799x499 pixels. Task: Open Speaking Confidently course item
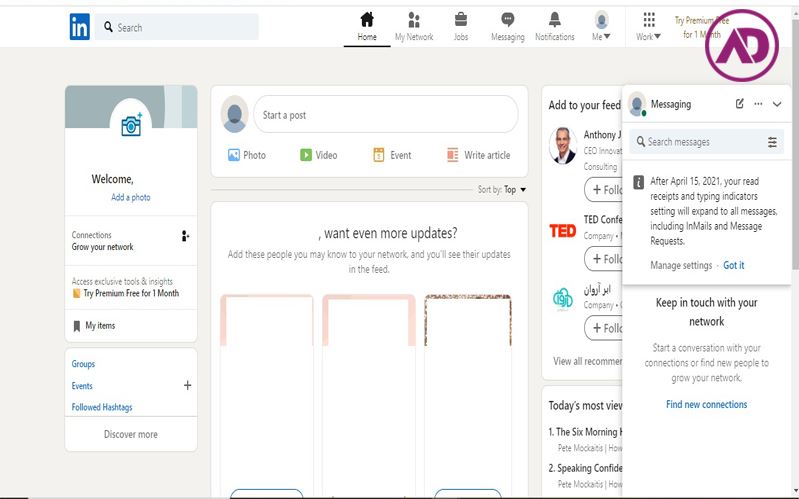pyautogui.click(x=585, y=468)
